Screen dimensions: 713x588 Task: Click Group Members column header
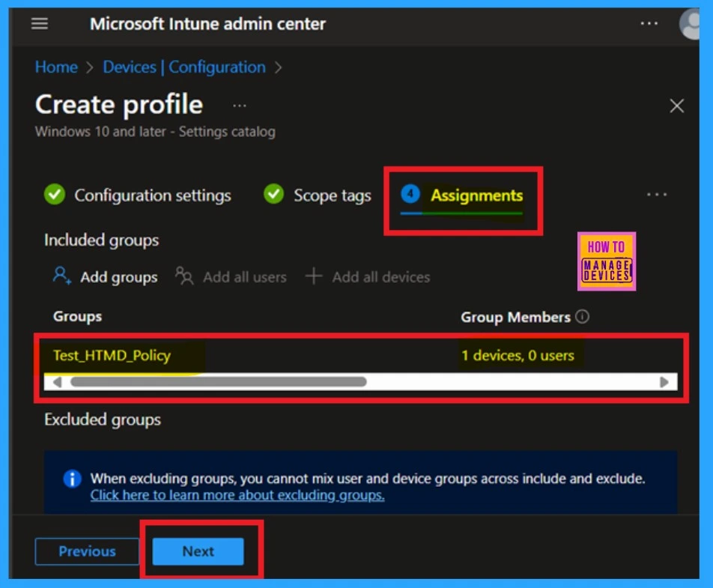[515, 317]
